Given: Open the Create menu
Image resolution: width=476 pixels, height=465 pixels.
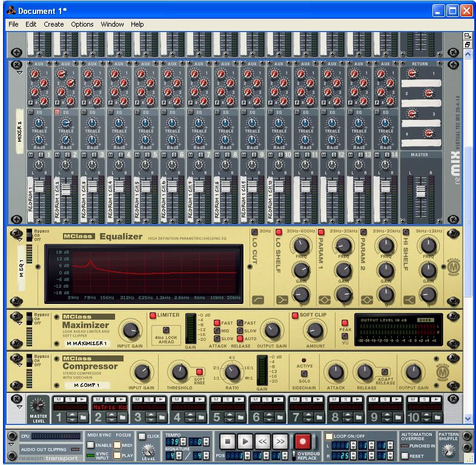Looking at the screenshot, I should pyautogui.click(x=53, y=24).
